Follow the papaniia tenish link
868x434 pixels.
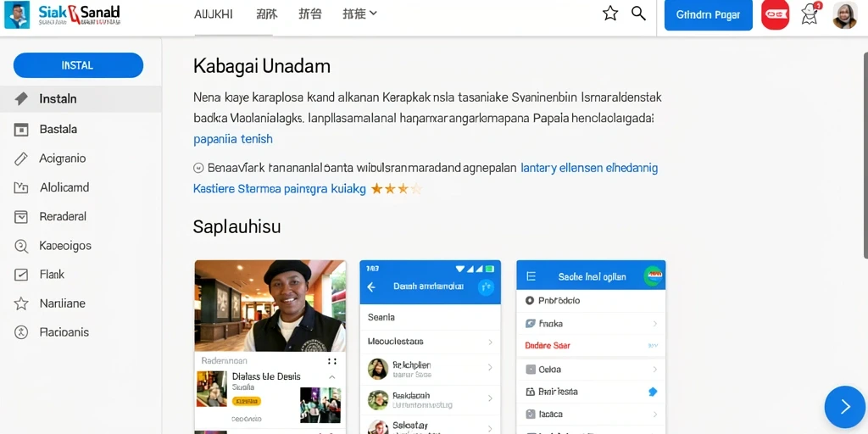coord(233,139)
